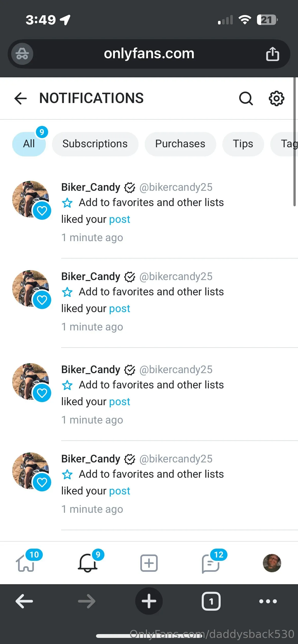Open the browser three-dots menu
Image resolution: width=298 pixels, height=644 pixels.
click(x=268, y=601)
